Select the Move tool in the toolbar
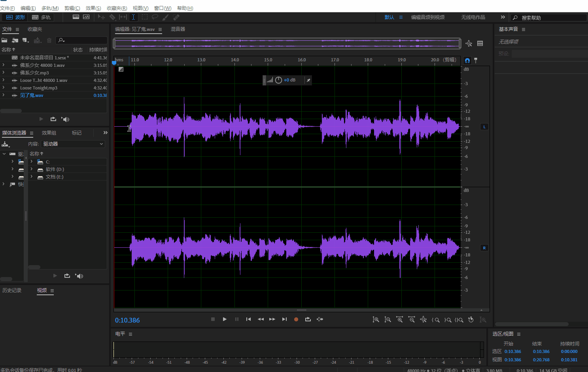The image size is (588, 372). [101, 17]
